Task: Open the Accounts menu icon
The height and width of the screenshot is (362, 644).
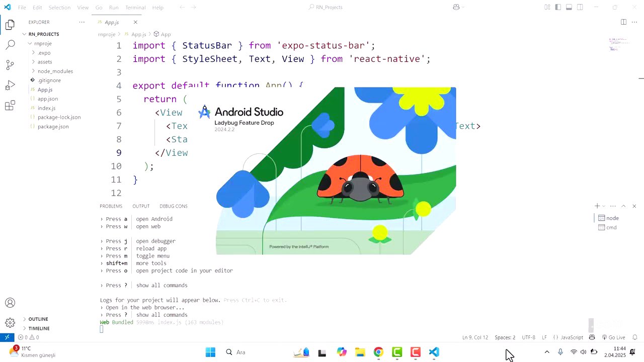Action: point(10,303)
